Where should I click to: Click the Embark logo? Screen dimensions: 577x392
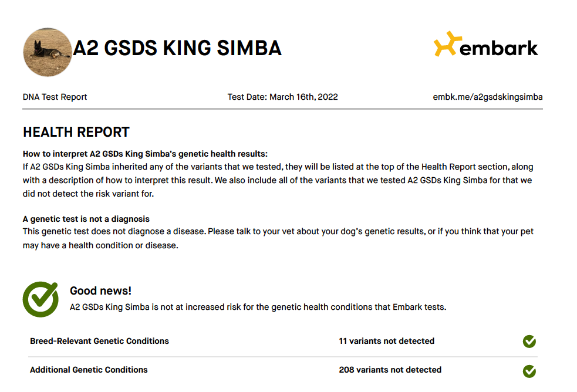coord(486,45)
